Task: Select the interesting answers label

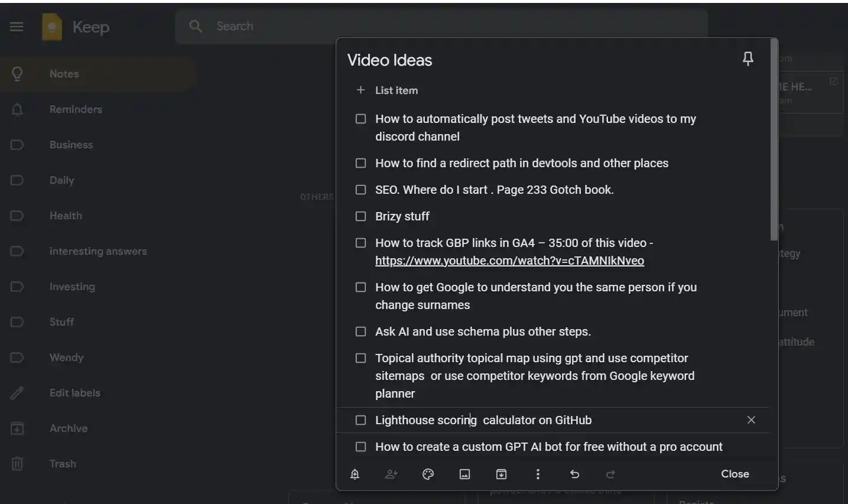Action: [98, 251]
